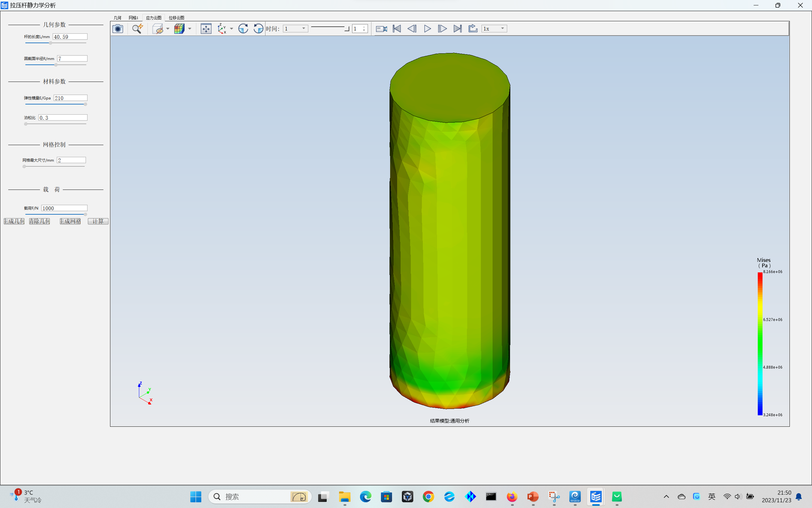Open the 位移云图 tab

(176, 18)
